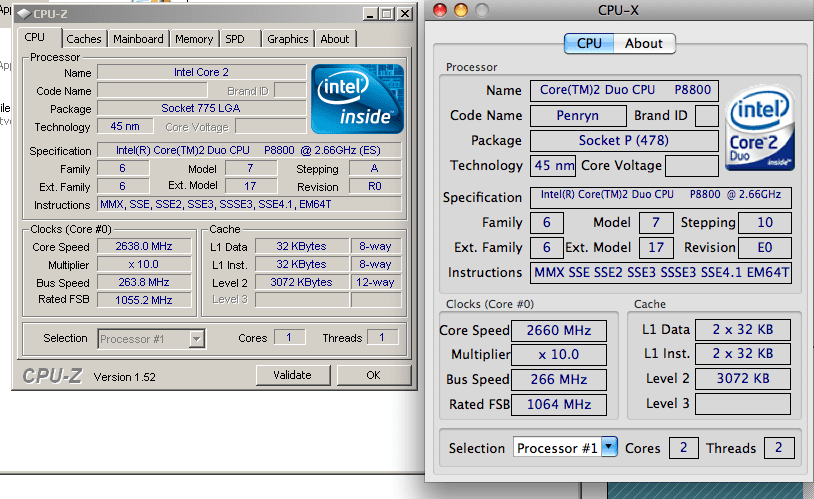Minimize the CPU-Z window
The width and height of the screenshot is (814, 499).
pyautogui.click(x=370, y=14)
